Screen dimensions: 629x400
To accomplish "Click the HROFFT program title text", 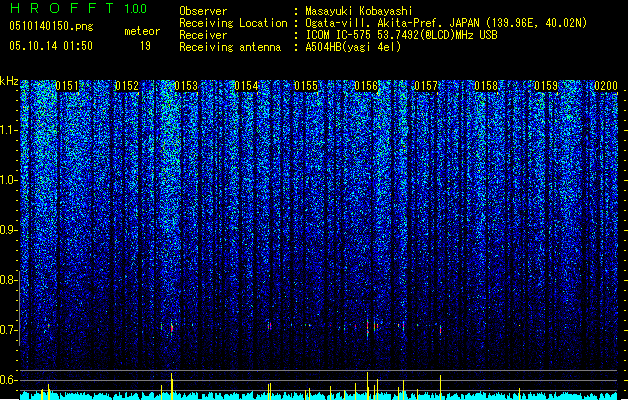I will pyautogui.click(x=62, y=8).
